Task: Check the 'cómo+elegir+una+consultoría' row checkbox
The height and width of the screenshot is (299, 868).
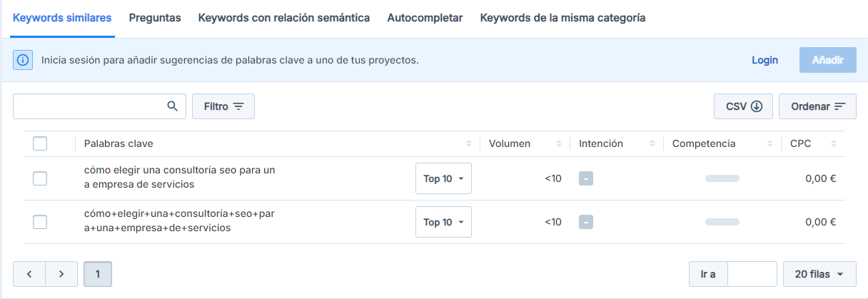Action: tap(40, 222)
